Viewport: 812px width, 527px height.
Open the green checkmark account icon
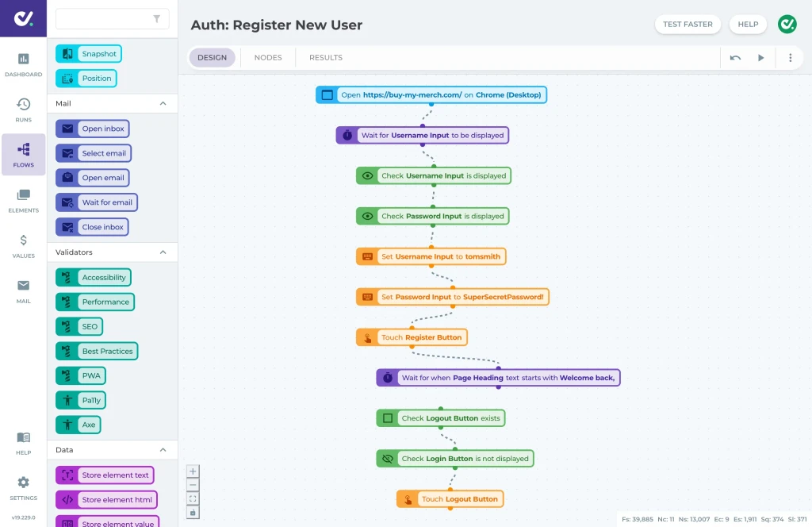[x=787, y=25]
